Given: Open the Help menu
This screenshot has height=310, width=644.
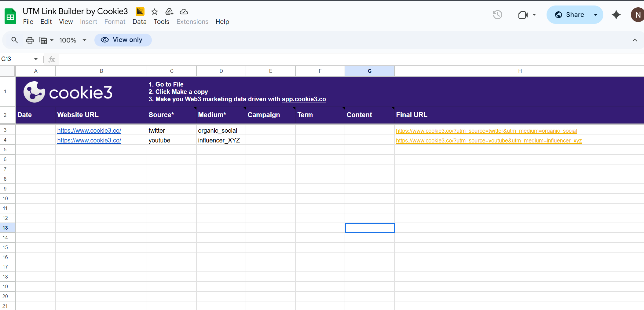Looking at the screenshot, I should pyautogui.click(x=222, y=22).
